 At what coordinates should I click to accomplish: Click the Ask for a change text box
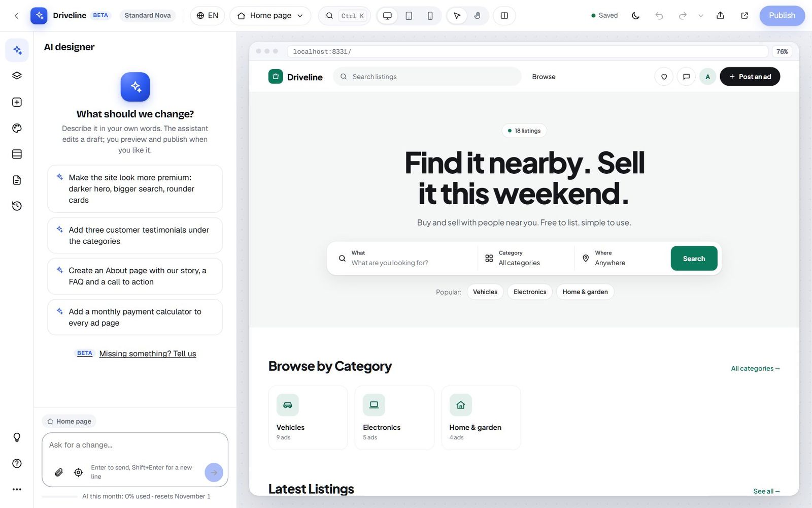135,445
